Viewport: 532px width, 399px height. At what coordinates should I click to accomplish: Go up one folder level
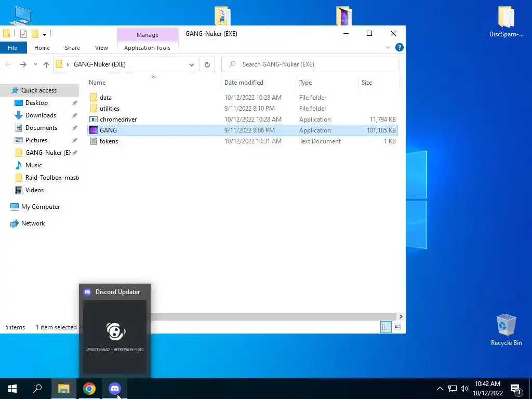pyautogui.click(x=46, y=64)
